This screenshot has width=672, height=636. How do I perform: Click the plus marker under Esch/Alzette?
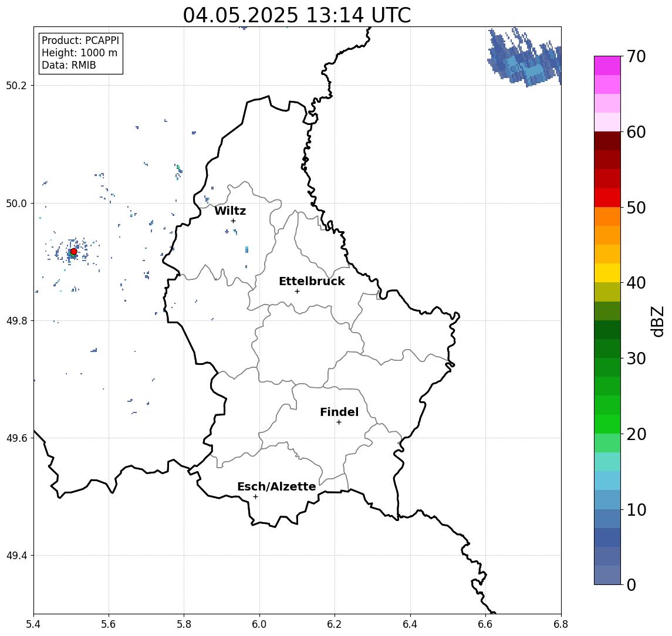(x=255, y=497)
